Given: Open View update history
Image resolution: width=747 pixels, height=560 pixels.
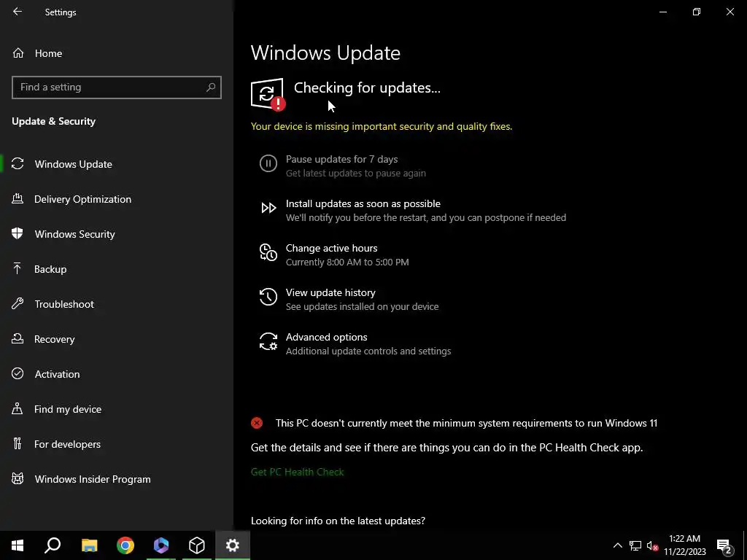Looking at the screenshot, I should (348, 299).
